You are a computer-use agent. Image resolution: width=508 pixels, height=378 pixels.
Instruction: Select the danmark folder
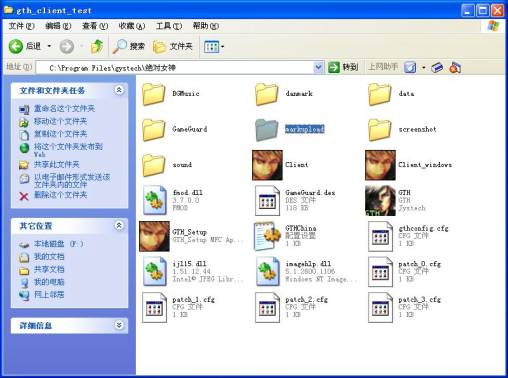(x=266, y=94)
